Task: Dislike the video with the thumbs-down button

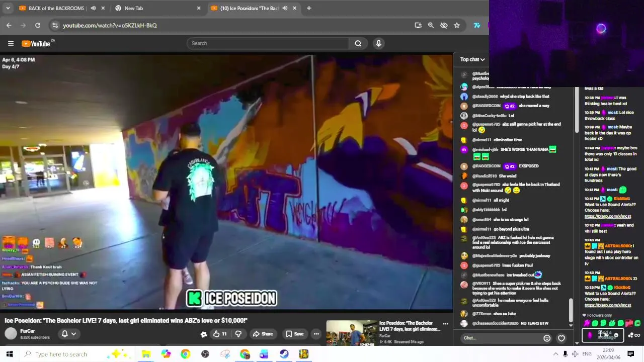Action: [238, 334]
